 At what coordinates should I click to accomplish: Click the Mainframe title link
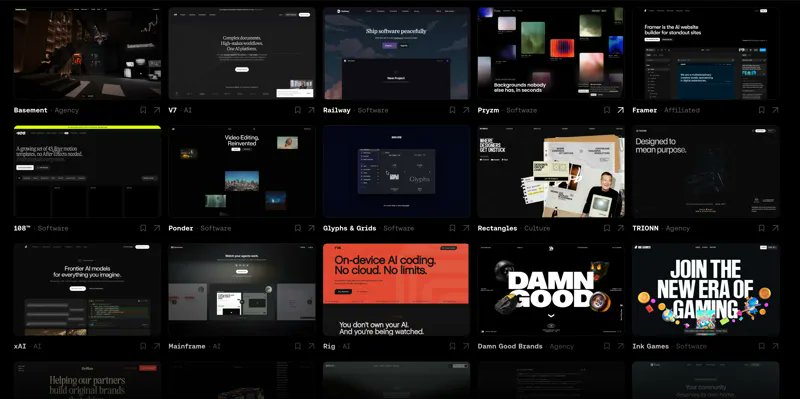point(187,346)
